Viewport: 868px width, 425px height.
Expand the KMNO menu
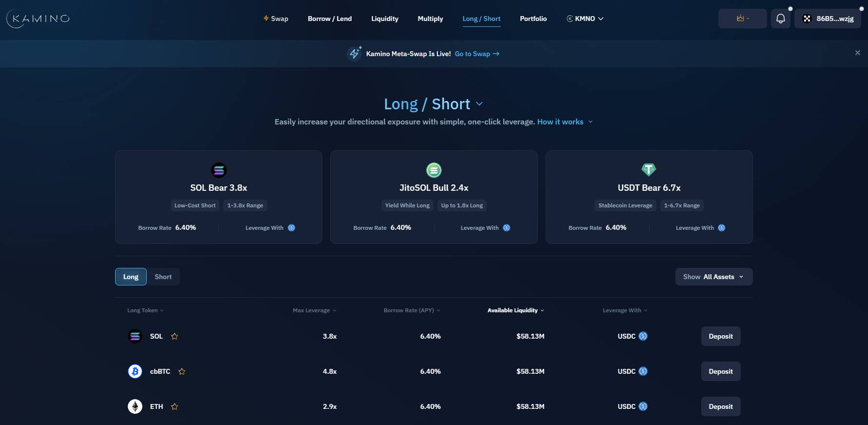pos(585,19)
